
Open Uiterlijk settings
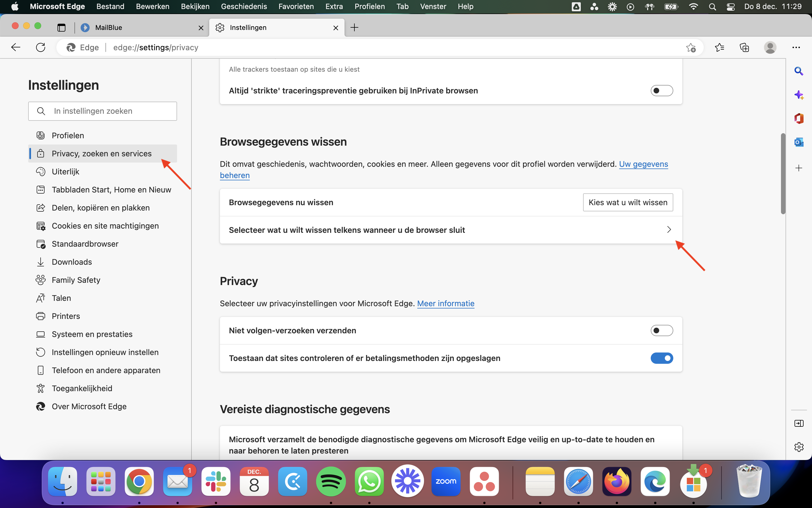[103, 172]
